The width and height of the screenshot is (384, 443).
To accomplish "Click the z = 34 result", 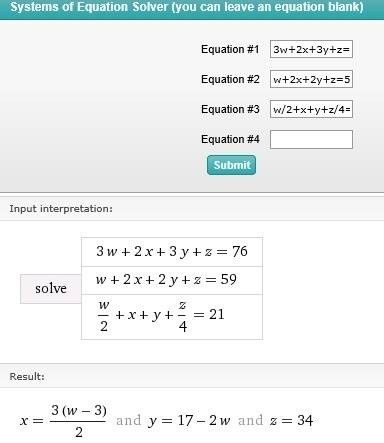I will tap(291, 421).
